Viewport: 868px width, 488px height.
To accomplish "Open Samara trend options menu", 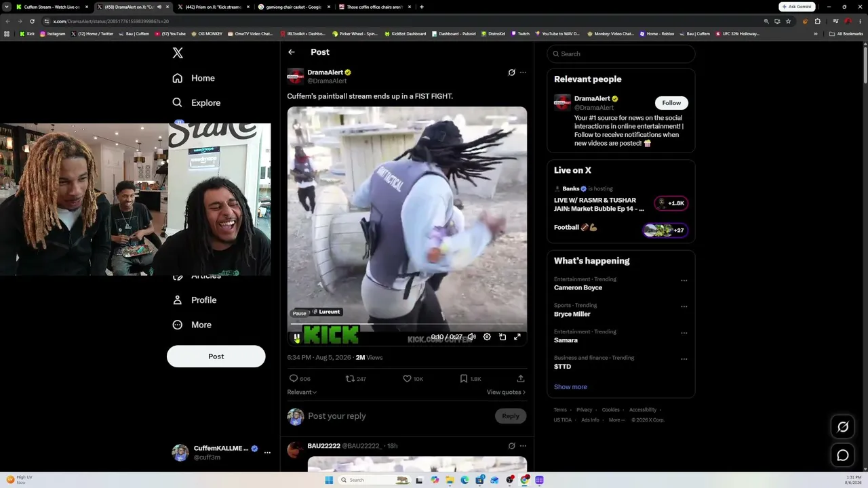I will [684, 333].
